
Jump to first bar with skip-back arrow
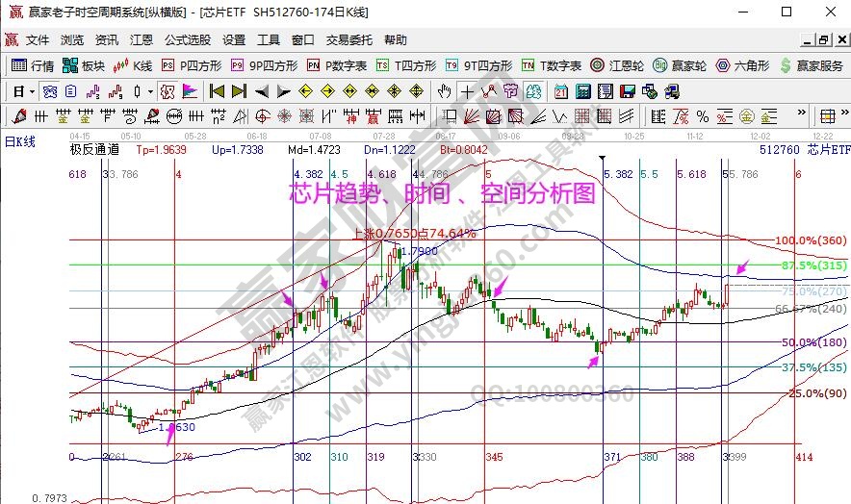[x=217, y=91]
